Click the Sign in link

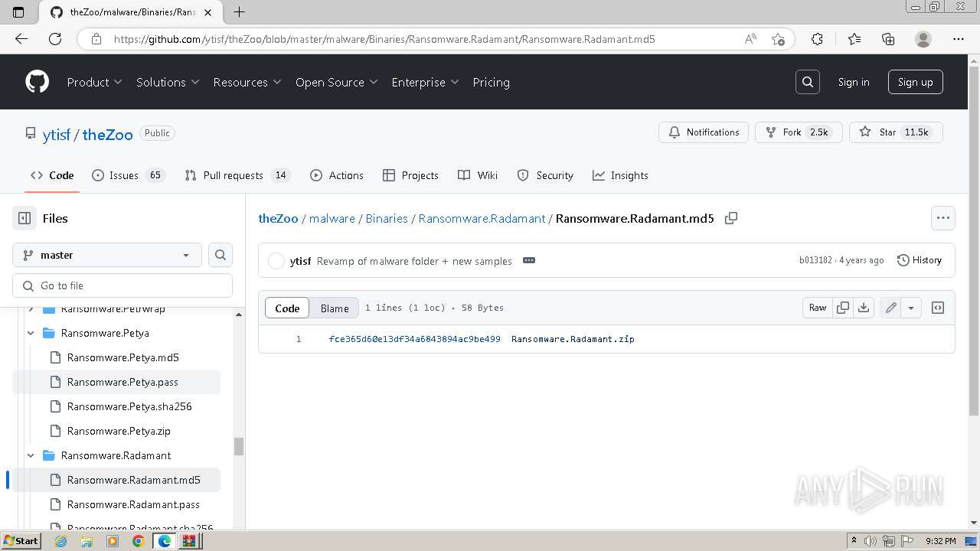point(854,82)
